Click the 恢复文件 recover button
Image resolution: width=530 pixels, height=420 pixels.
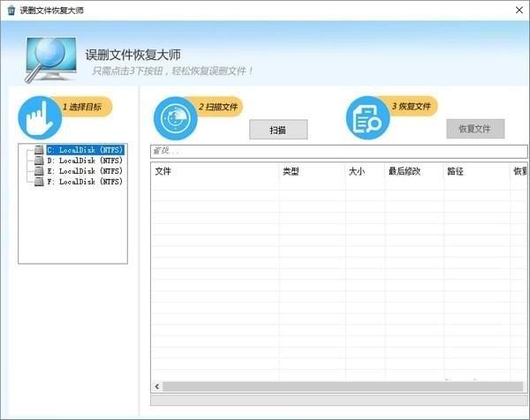coord(475,129)
